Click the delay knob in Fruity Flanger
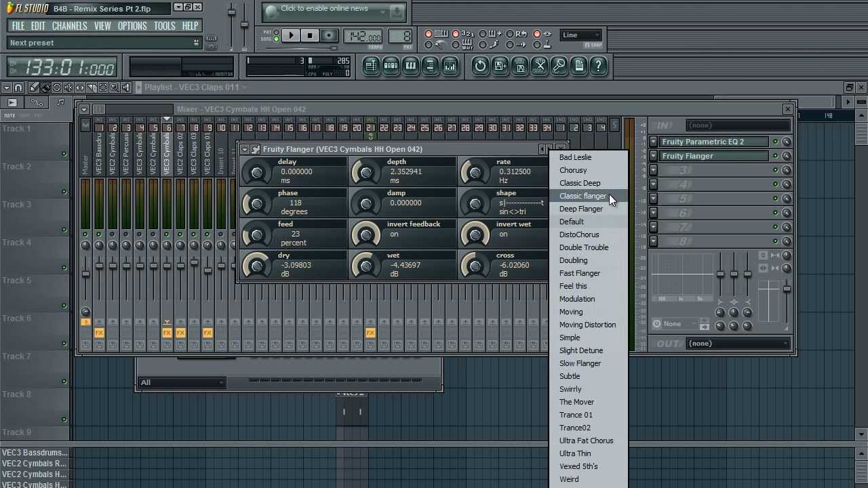Viewport: 868px width, 488px height. [256, 172]
